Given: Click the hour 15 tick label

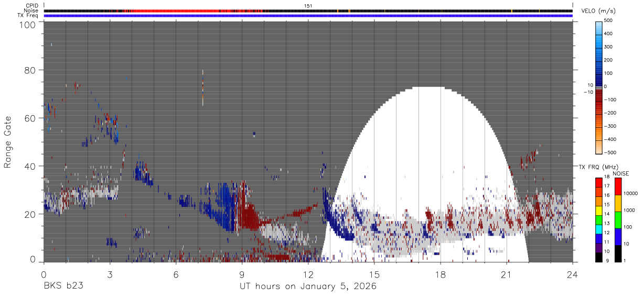Looking at the screenshot, I should (x=374, y=274).
